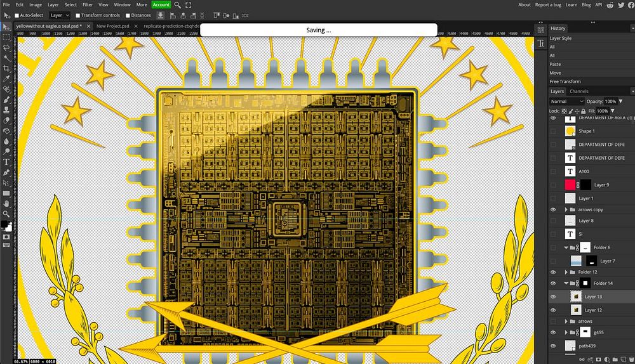Select the Type tool in the toolbox
635x364 pixels.
[6, 162]
